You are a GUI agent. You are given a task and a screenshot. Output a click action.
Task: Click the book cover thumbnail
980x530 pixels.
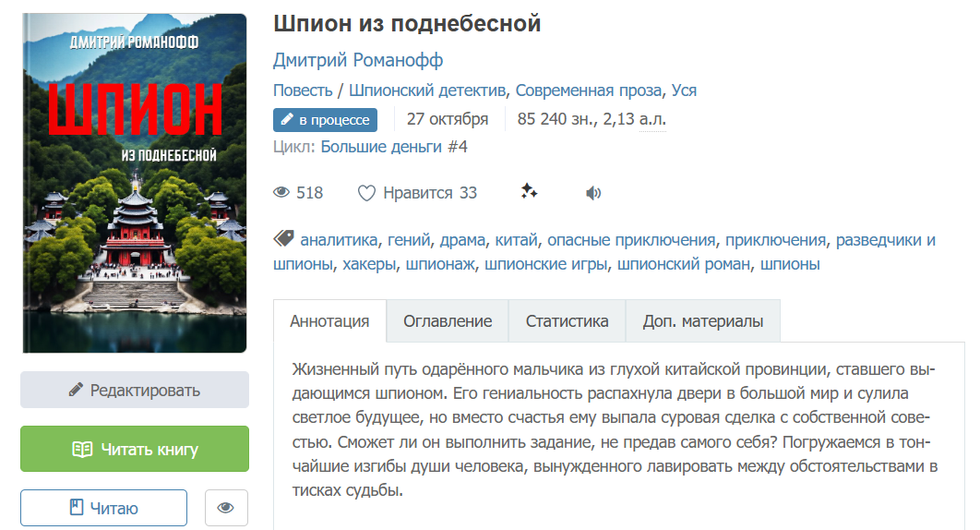pos(135,183)
